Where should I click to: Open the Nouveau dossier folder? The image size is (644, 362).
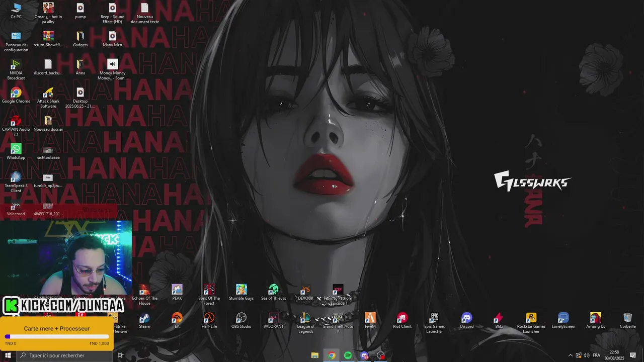(x=48, y=124)
